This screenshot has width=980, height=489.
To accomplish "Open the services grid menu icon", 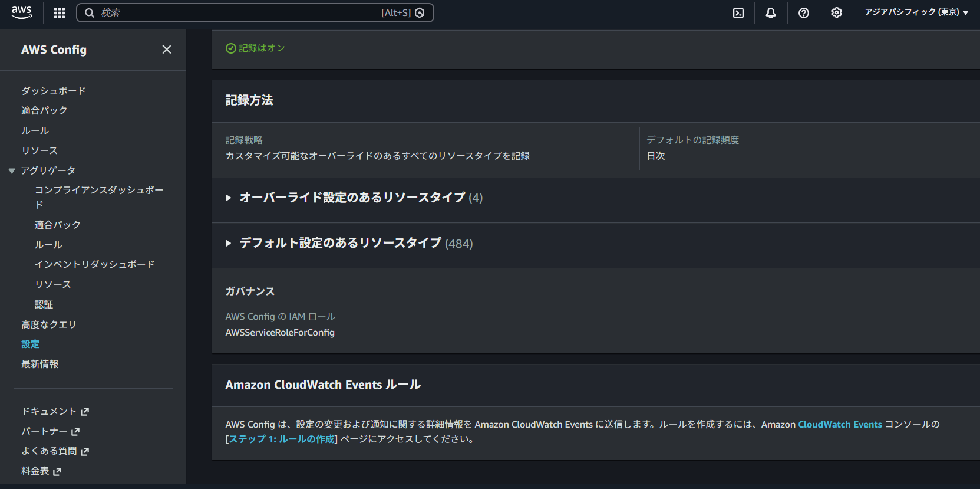I will [x=60, y=13].
